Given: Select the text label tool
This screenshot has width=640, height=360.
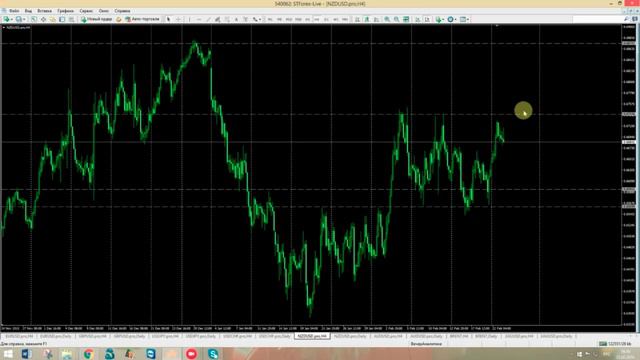Looking at the screenshot, I should click(x=246, y=19).
